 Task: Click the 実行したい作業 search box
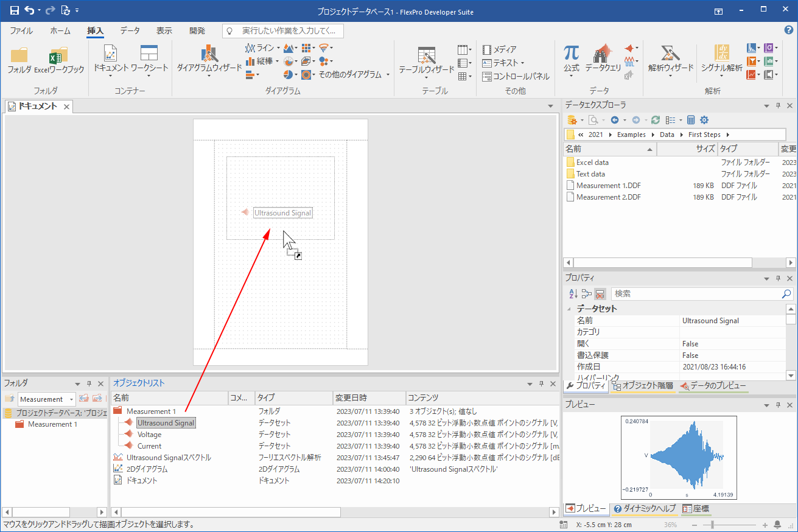tap(283, 30)
